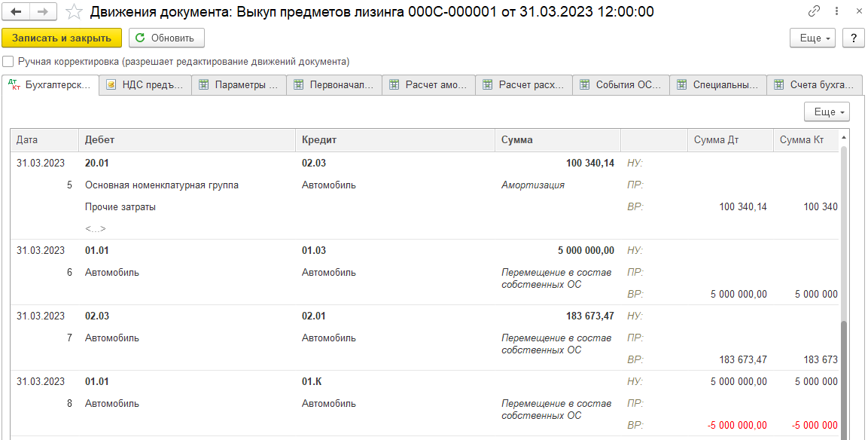Screen dimensions: 868x440
Task: Click the Сумма column header
Action: [x=558, y=139]
